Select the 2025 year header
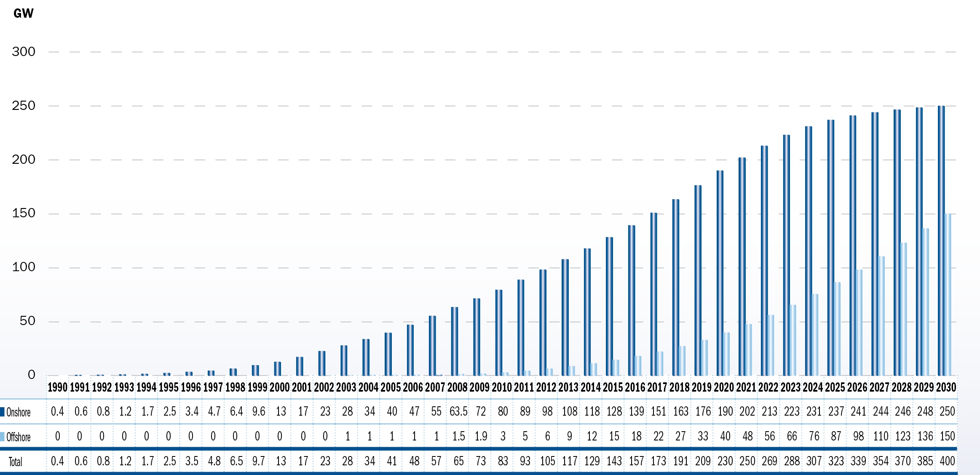980x475 pixels. tap(835, 387)
